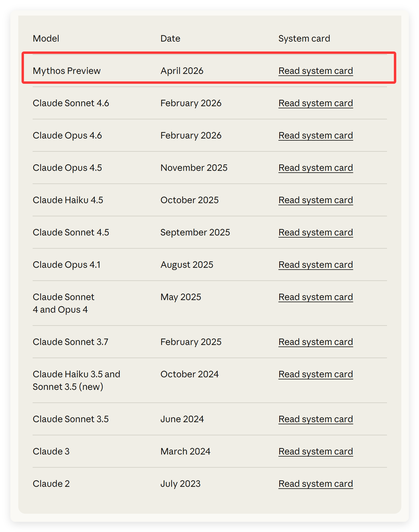Click the Claude 2 model name
The height and width of the screenshot is (532, 419).
[x=51, y=484]
